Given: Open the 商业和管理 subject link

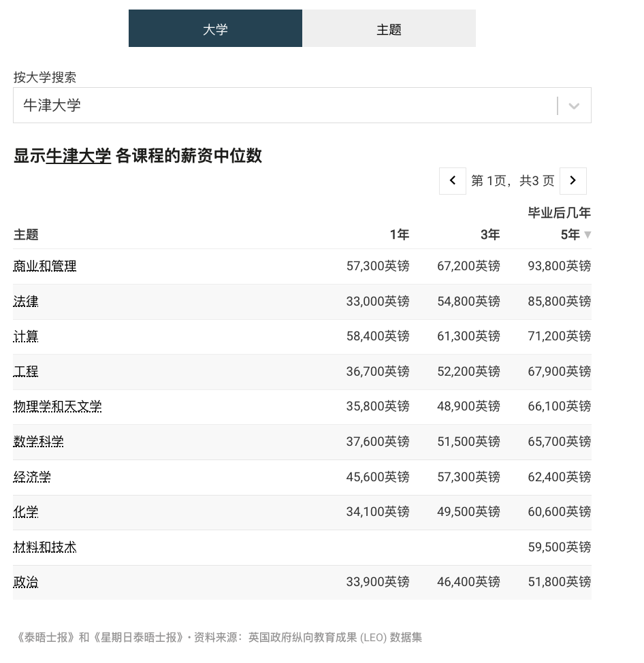Looking at the screenshot, I should click(45, 266).
